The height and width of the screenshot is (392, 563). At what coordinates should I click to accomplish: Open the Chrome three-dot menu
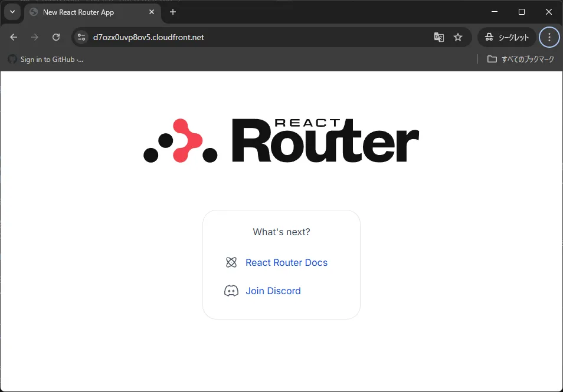tap(549, 37)
